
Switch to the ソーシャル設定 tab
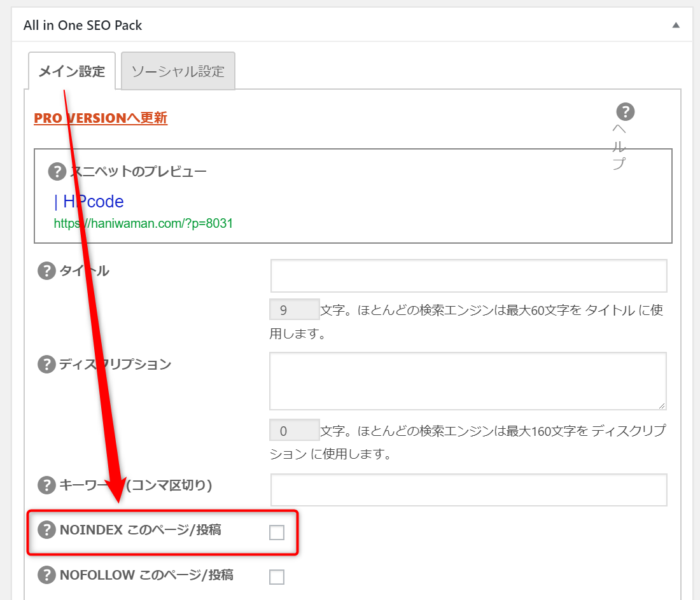(x=178, y=72)
